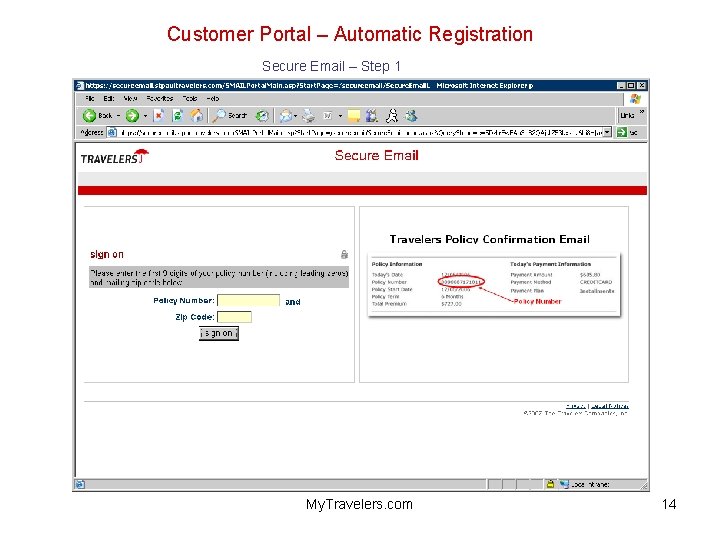Open the Tools menu
This screenshot has width=720, height=540.
pos(190,98)
